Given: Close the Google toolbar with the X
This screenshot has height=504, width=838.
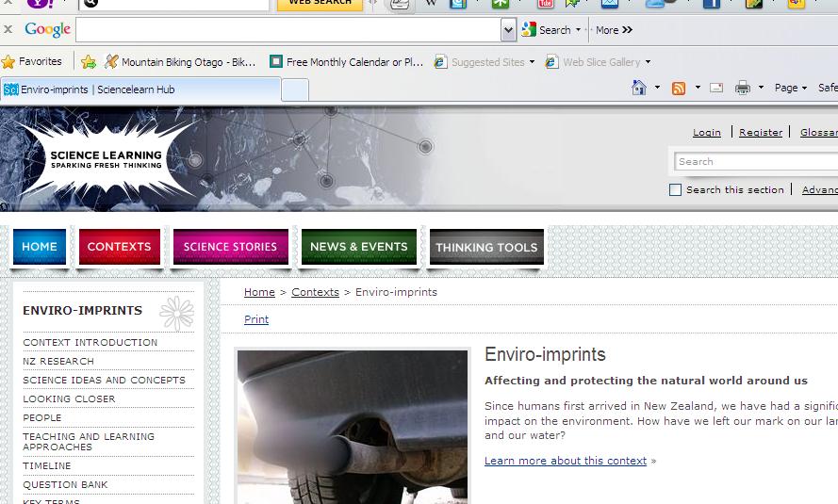Looking at the screenshot, I should (8, 29).
